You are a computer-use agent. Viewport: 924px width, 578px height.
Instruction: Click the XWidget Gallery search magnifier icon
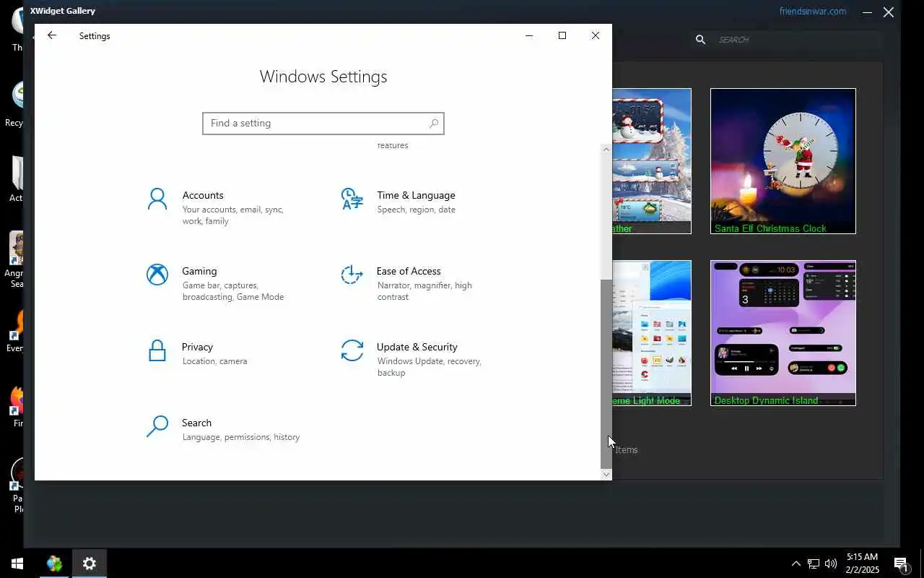pyautogui.click(x=700, y=40)
